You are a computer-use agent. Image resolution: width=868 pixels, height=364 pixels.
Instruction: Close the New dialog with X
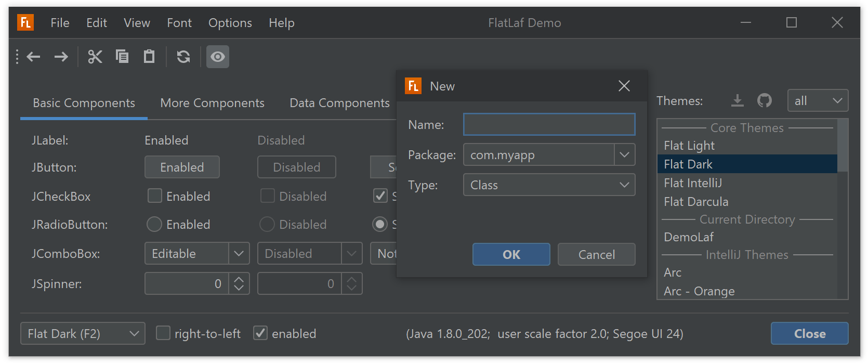pos(624,86)
